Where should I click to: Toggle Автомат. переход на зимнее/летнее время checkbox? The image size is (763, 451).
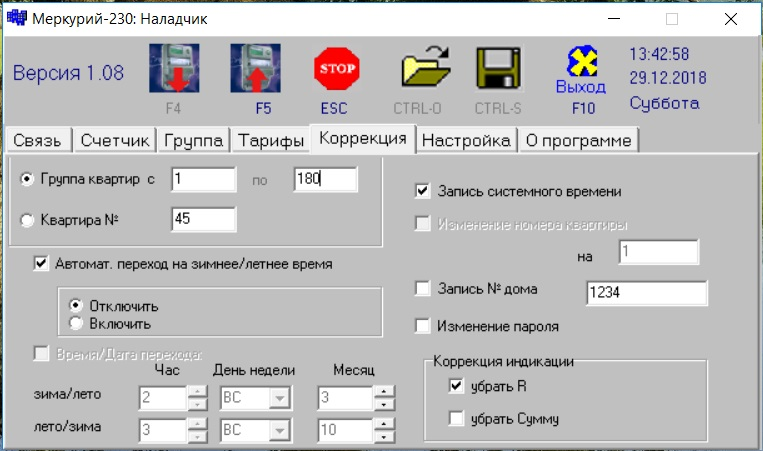[x=41, y=264]
